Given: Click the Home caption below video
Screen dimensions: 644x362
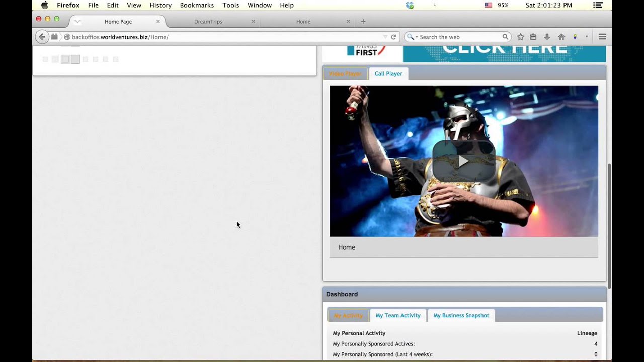Looking at the screenshot, I should pyautogui.click(x=347, y=247).
